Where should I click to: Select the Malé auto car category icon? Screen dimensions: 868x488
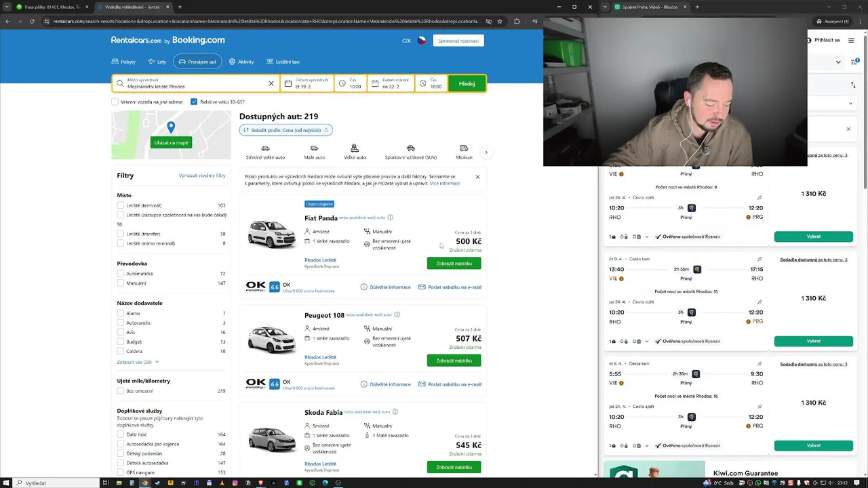[314, 148]
